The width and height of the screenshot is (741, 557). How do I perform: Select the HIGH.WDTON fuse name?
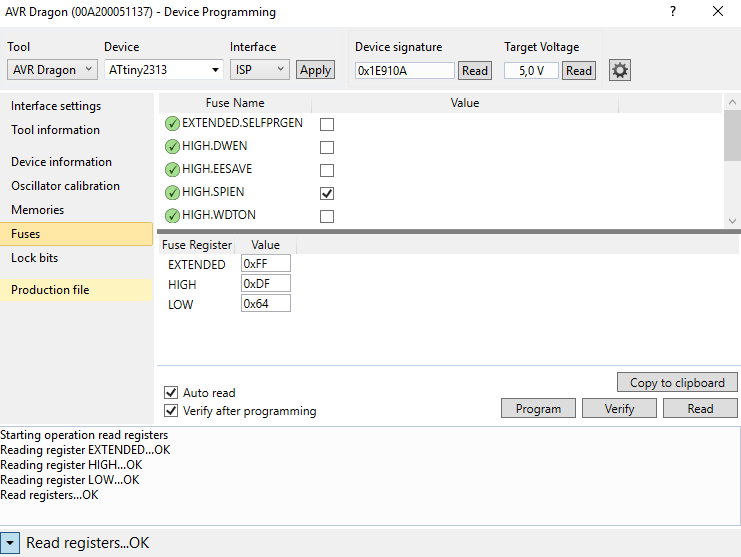click(x=219, y=215)
